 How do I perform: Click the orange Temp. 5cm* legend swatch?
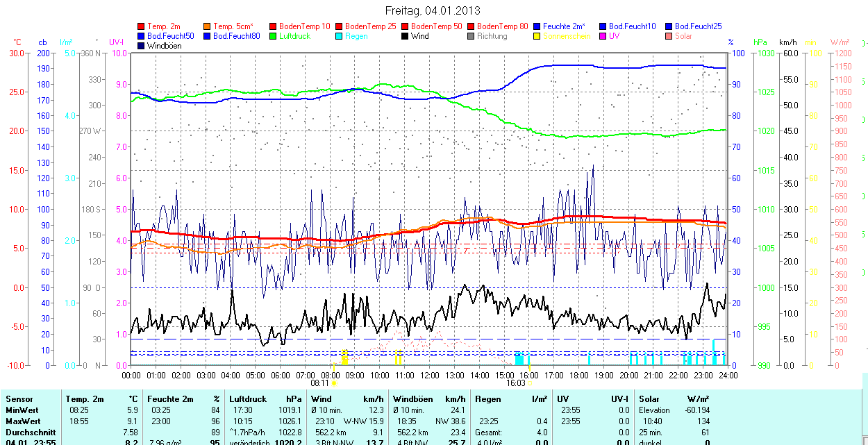208,26
